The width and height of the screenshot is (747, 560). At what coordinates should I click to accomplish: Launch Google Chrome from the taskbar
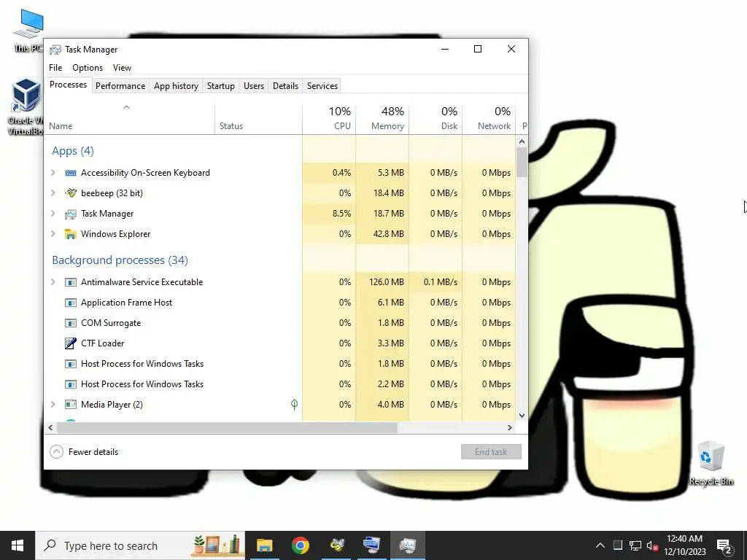pos(300,545)
